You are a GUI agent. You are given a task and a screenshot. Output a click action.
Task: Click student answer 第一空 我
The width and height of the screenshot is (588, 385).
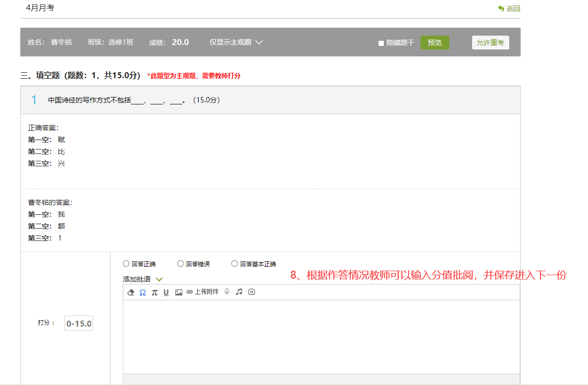pyautogui.click(x=47, y=215)
